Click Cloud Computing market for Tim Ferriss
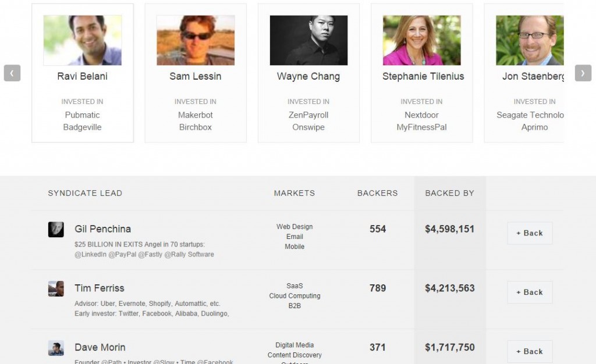This screenshot has width=596, height=364. click(295, 296)
